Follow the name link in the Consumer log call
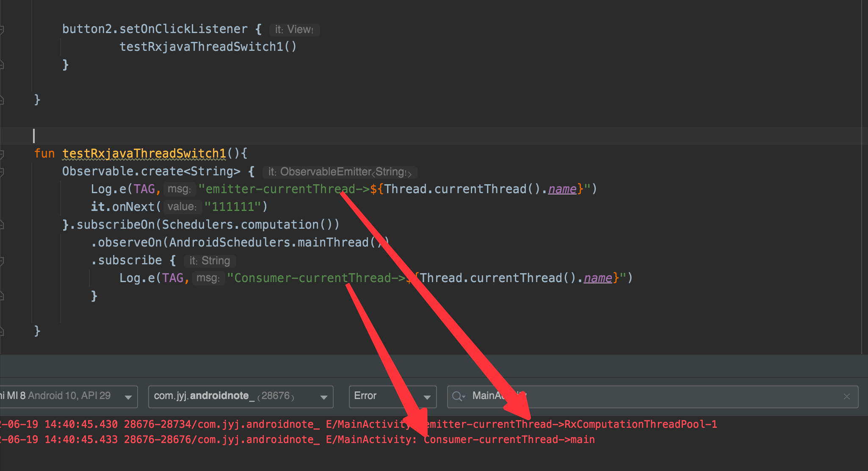 tap(597, 278)
